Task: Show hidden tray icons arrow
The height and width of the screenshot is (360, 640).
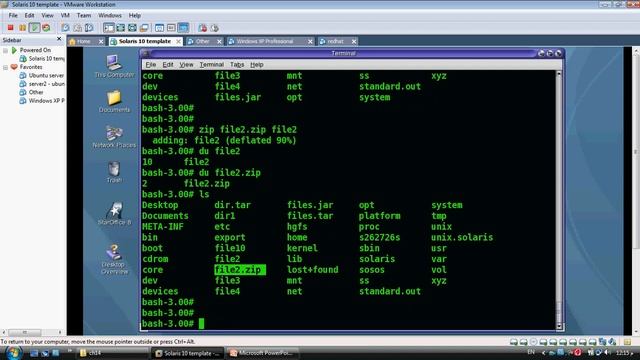Action: pyautogui.click(x=543, y=352)
